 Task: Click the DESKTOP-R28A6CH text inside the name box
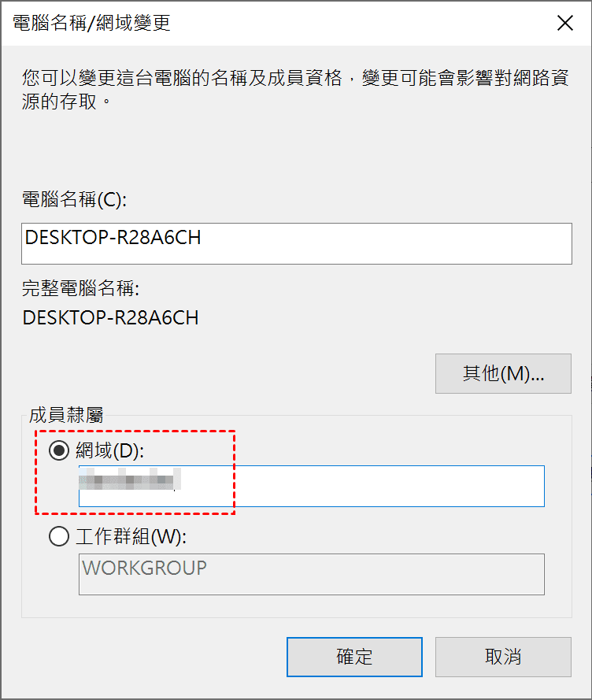coord(113,237)
